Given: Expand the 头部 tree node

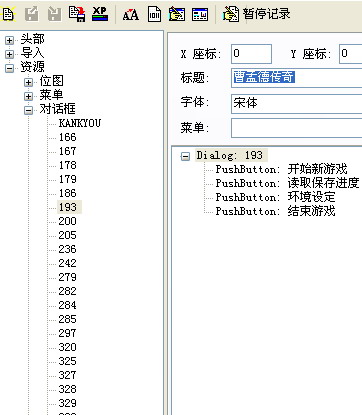Looking at the screenshot, I should [9, 40].
